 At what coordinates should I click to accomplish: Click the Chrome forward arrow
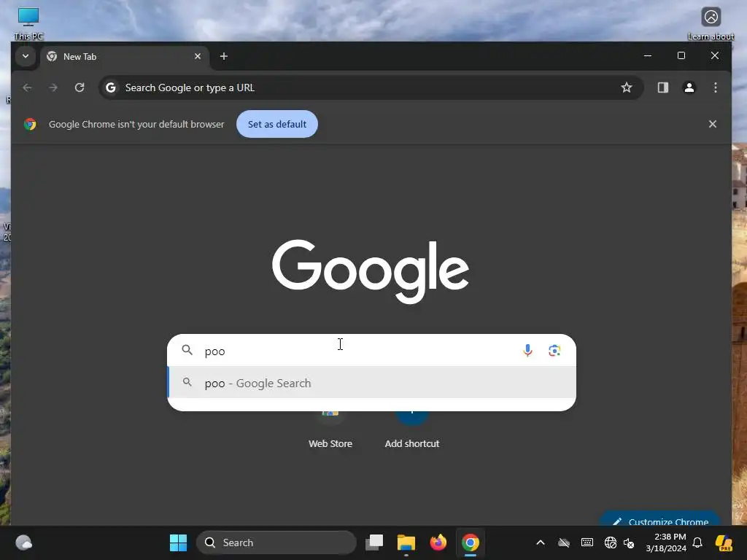click(x=53, y=87)
